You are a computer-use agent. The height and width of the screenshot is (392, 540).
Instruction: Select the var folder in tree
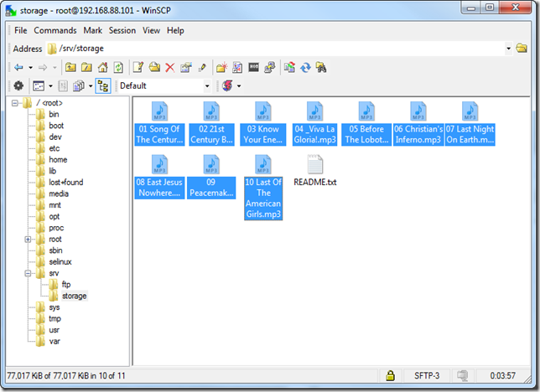point(55,342)
